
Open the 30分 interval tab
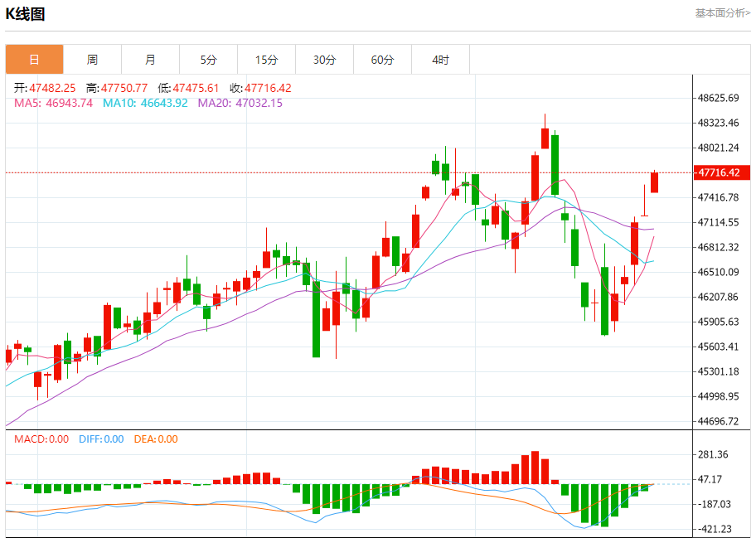click(x=324, y=60)
